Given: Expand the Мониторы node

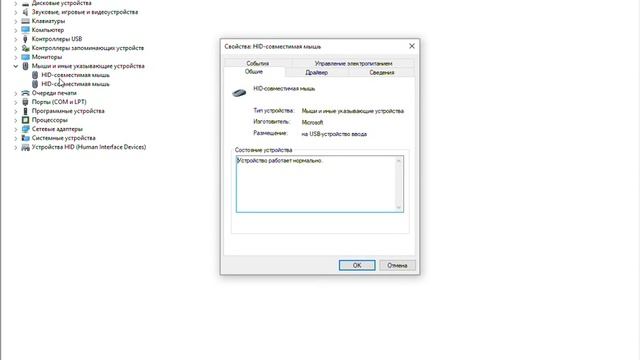Looking at the screenshot, I should (x=16, y=57).
